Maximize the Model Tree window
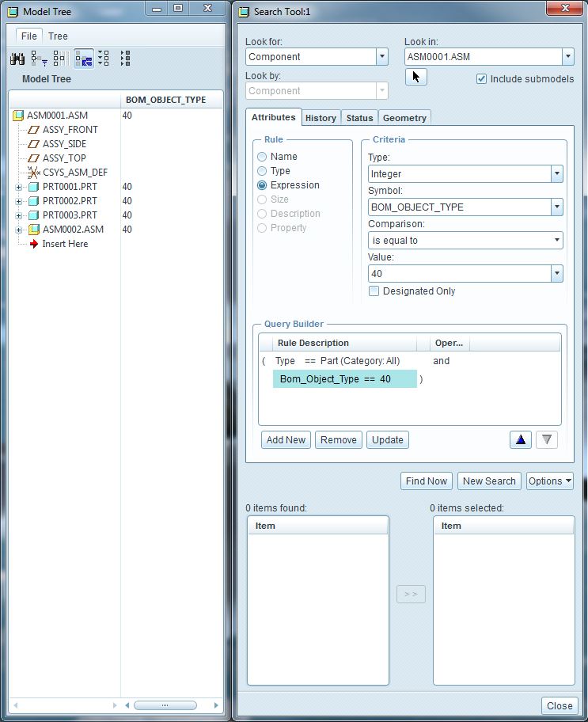 [x=178, y=8]
